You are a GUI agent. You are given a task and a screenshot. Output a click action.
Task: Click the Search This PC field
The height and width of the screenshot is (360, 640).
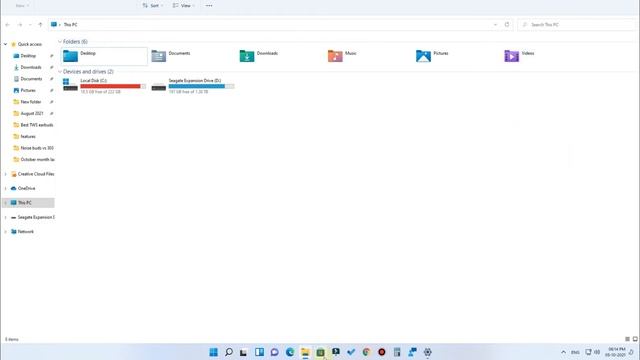(577, 25)
